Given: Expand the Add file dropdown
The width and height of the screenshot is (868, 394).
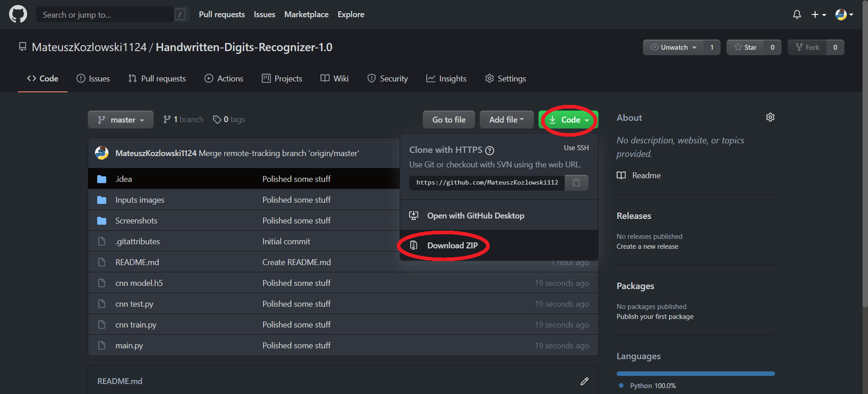Looking at the screenshot, I should point(506,120).
